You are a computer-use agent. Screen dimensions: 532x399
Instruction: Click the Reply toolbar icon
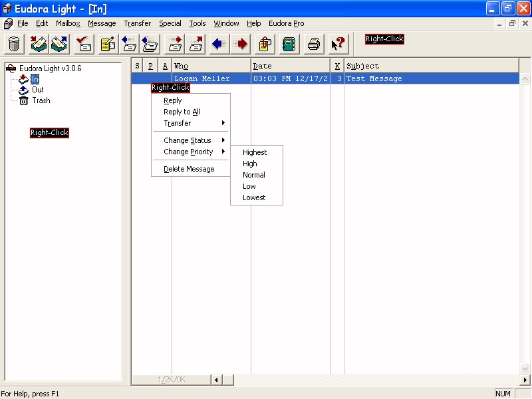pyautogui.click(x=129, y=44)
